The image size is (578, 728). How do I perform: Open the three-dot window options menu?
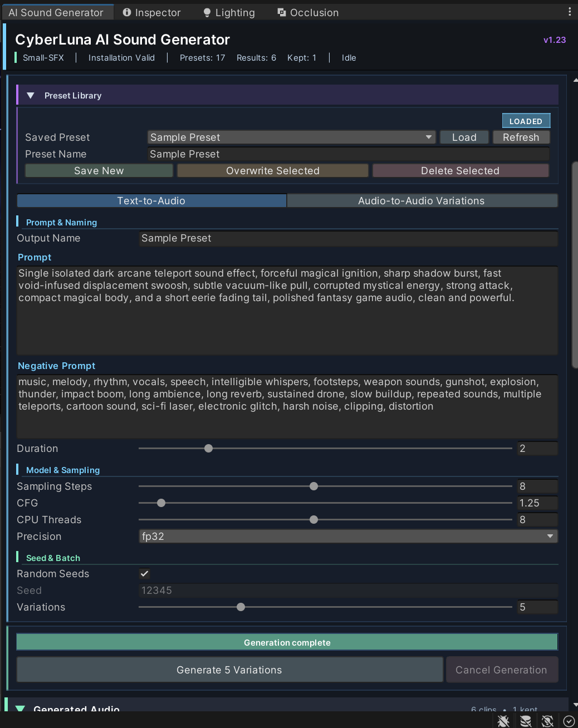point(570,12)
